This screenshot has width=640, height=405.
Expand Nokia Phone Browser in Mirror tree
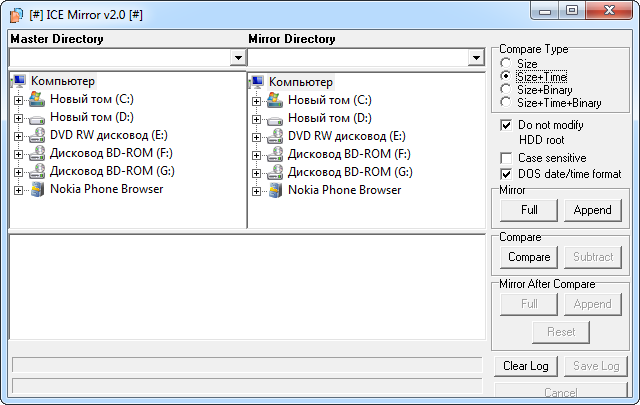click(256, 191)
